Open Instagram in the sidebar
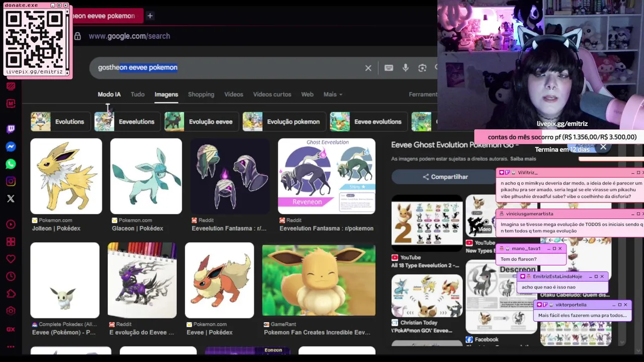This screenshot has width=644, height=362. coord(11,182)
